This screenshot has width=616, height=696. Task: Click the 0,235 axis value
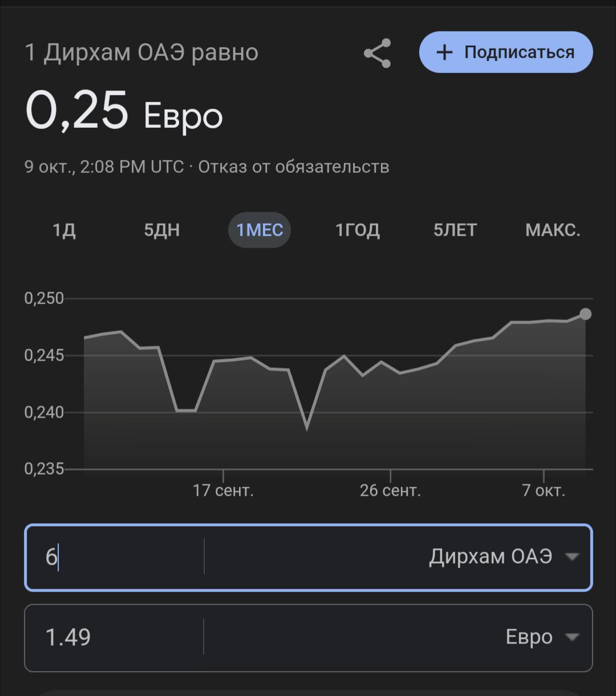tap(44, 469)
